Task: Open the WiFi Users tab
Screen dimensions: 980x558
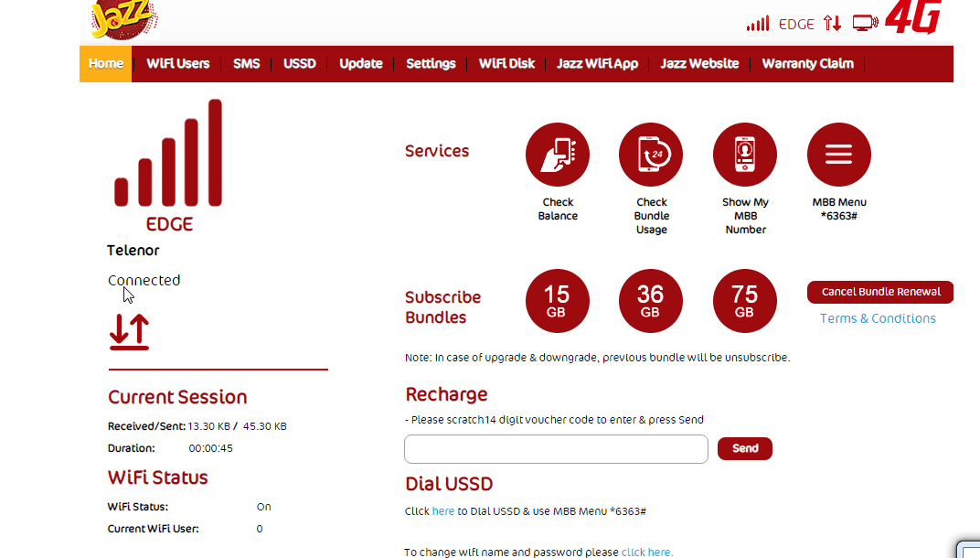Action: coord(178,63)
